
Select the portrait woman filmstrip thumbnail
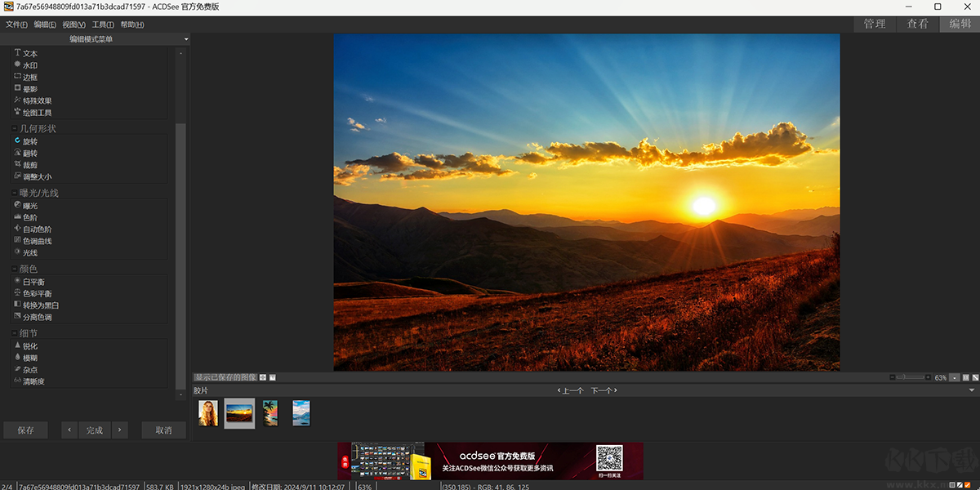208,413
